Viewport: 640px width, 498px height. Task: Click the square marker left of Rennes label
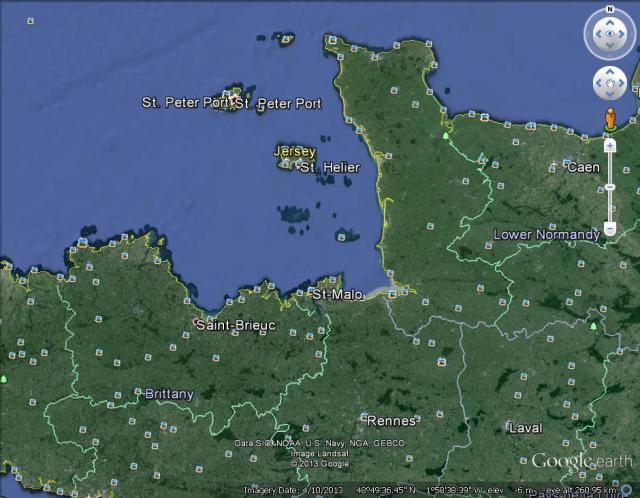click(x=364, y=417)
